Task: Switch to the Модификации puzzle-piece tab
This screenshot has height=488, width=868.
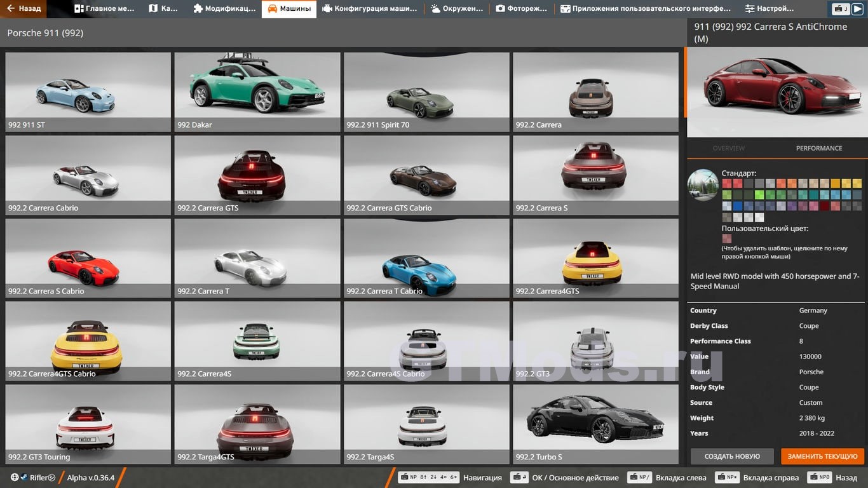Action: pos(224,9)
